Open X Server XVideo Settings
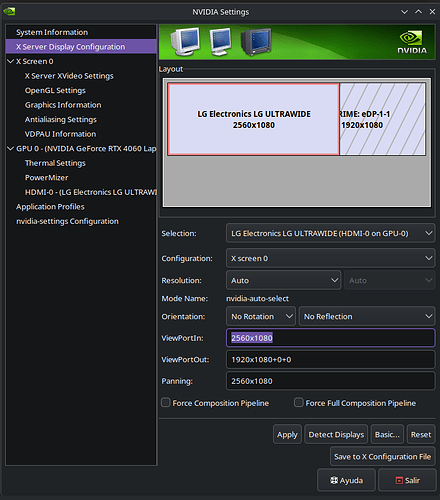Image resolution: width=440 pixels, height=500 pixels. click(x=69, y=76)
